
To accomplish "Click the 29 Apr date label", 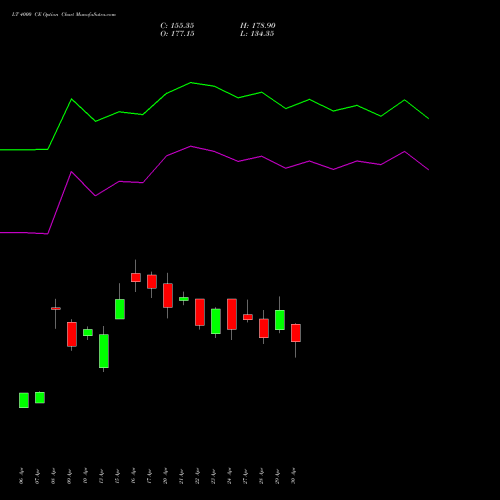I will [278, 476].
